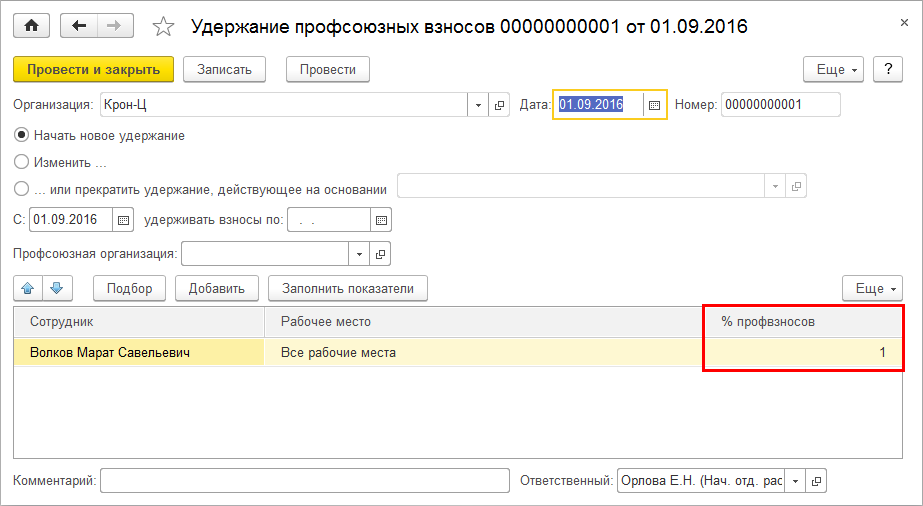Expand Профсоюзная организация dropdown
The image size is (923, 506).
359,254
